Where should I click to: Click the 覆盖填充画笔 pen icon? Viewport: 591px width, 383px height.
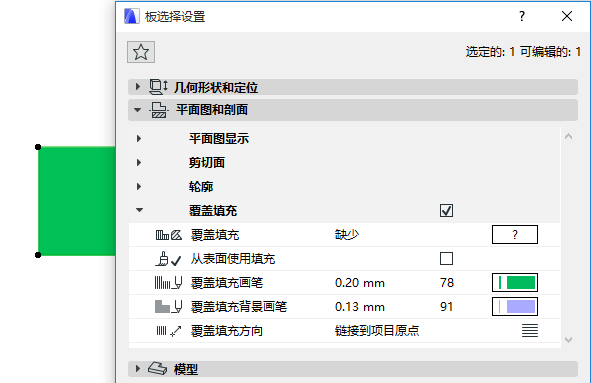pos(168,283)
